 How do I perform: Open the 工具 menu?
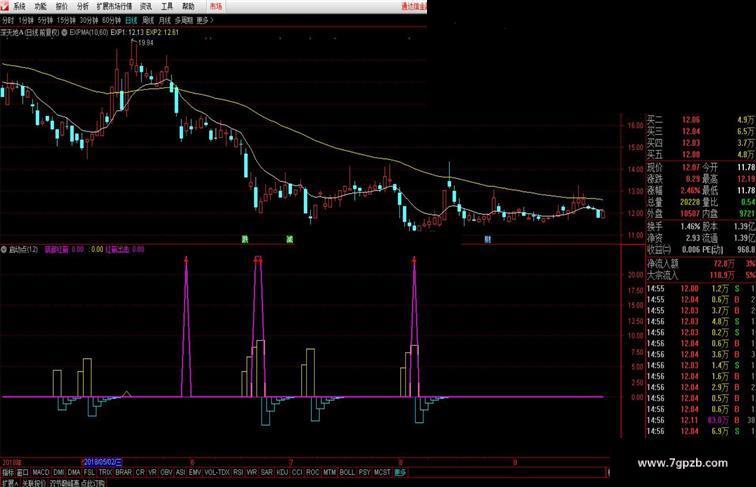click(x=167, y=6)
